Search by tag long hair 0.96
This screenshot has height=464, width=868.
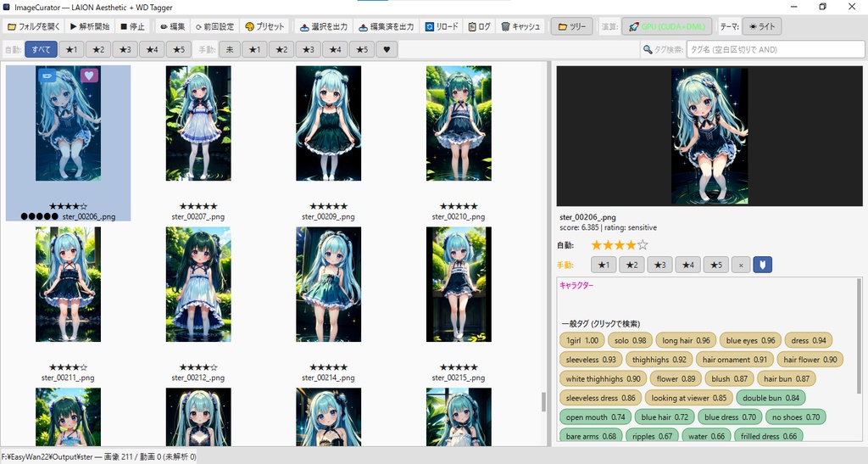pyautogui.click(x=686, y=340)
